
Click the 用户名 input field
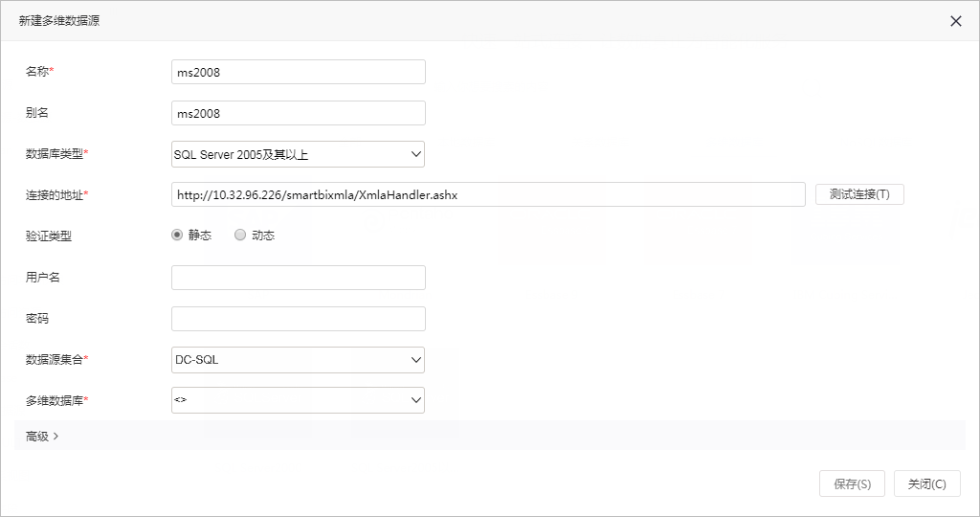tap(299, 278)
